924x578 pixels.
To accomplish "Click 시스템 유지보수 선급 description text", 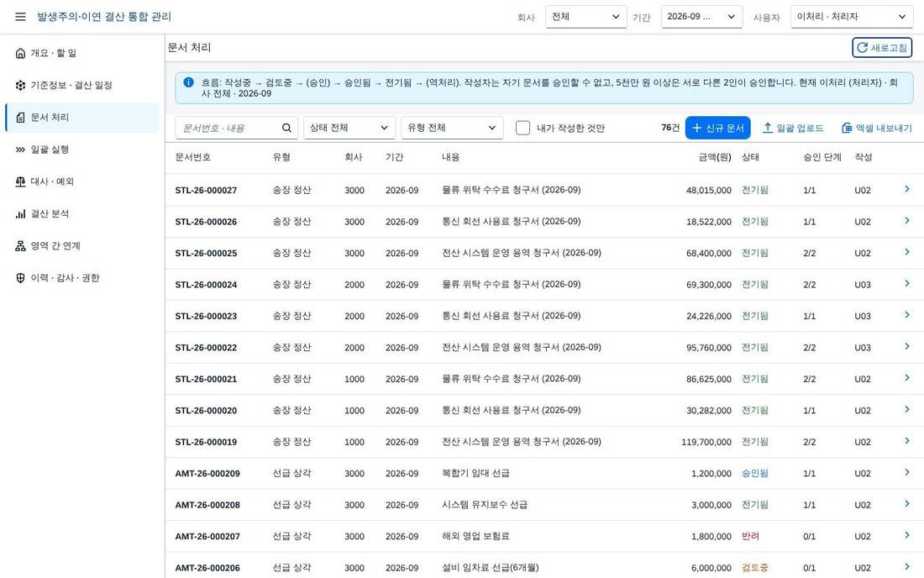I will click(x=485, y=504).
